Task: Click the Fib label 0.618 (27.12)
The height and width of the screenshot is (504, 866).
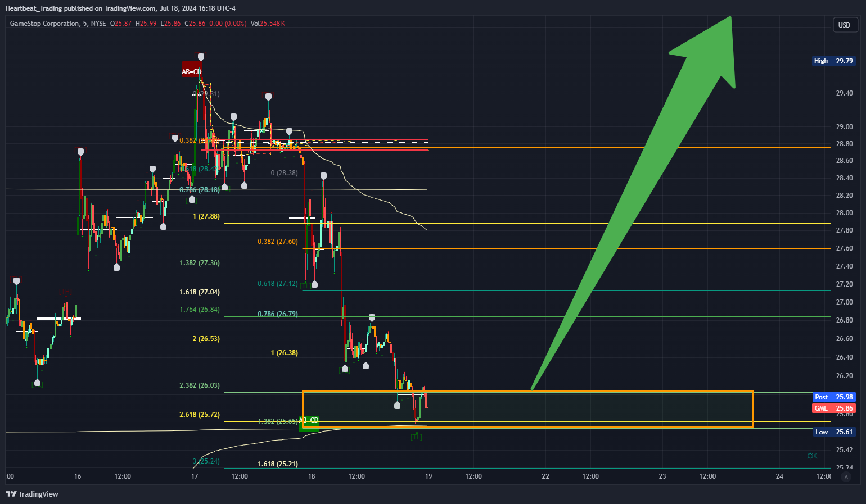Action: point(278,284)
